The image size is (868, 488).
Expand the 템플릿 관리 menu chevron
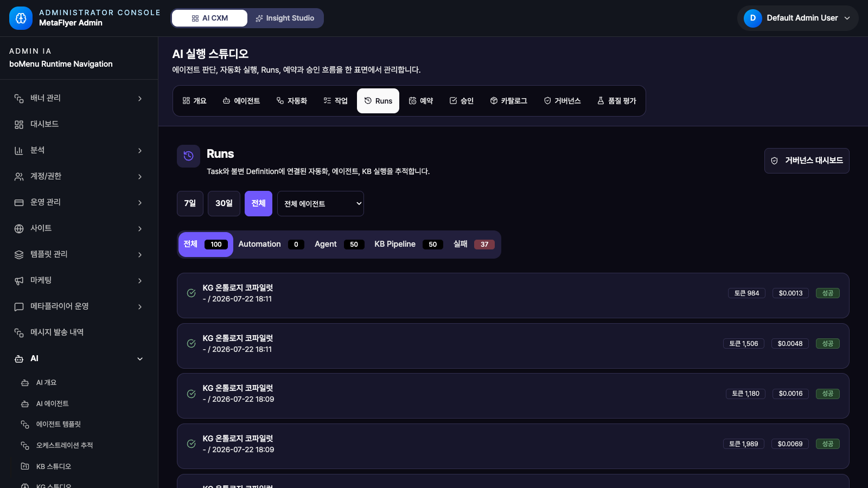(140, 255)
